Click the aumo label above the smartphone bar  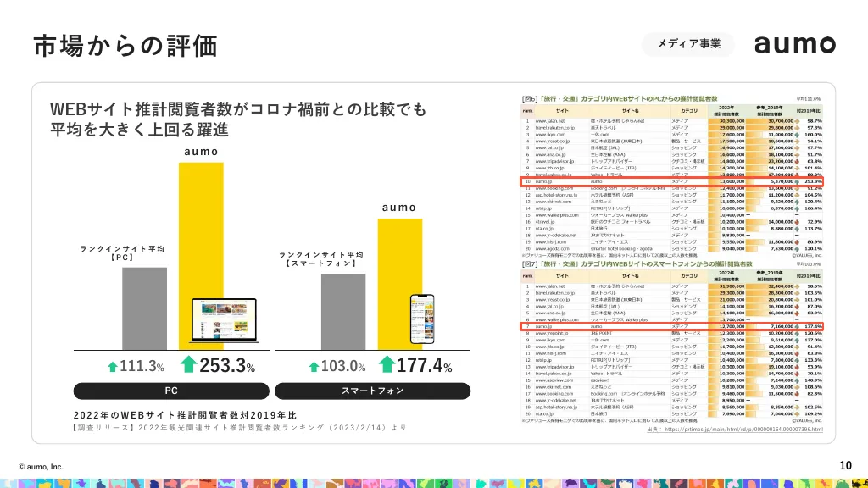[x=399, y=208]
